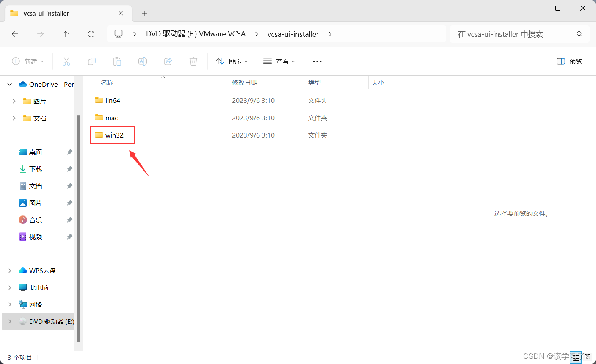Sort by 修改日期 column header
Screen dimensions: 596x364
click(245, 83)
